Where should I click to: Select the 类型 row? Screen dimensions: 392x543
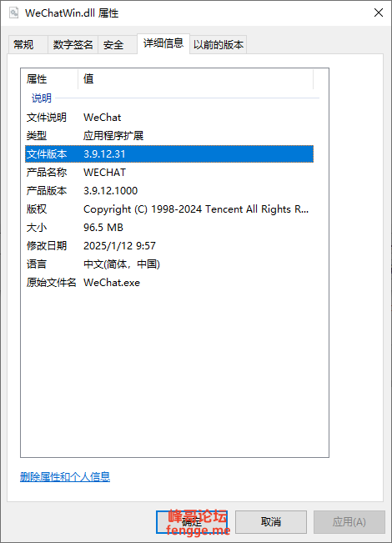point(169,135)
